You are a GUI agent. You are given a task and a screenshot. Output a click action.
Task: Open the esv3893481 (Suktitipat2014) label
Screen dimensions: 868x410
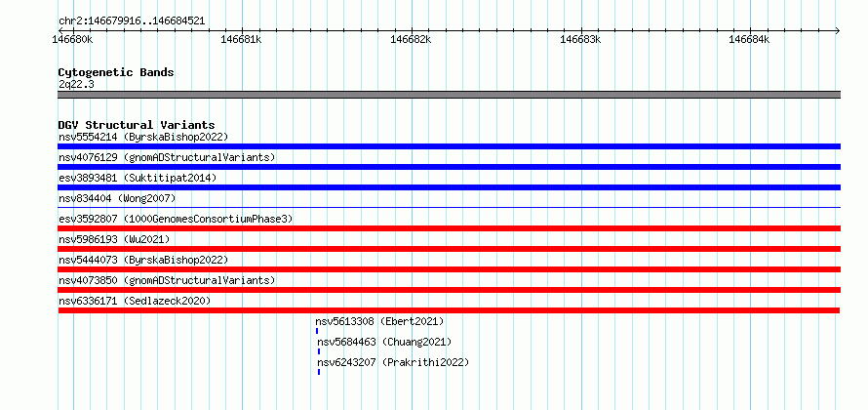click(138, 178)
